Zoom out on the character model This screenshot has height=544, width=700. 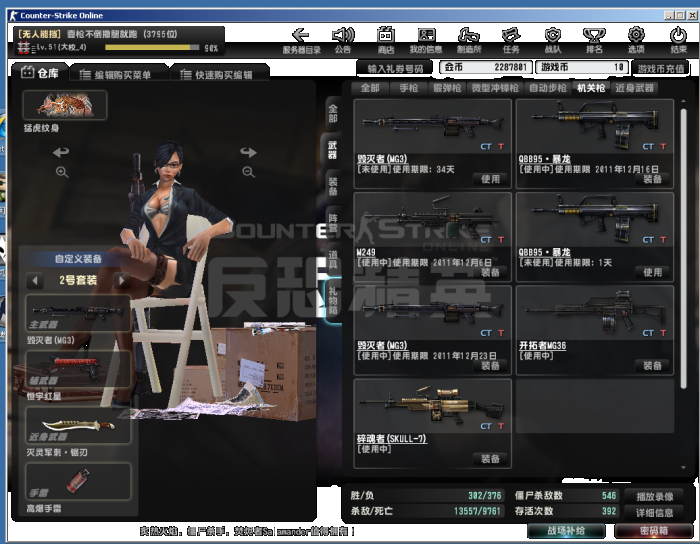[248, 172]
